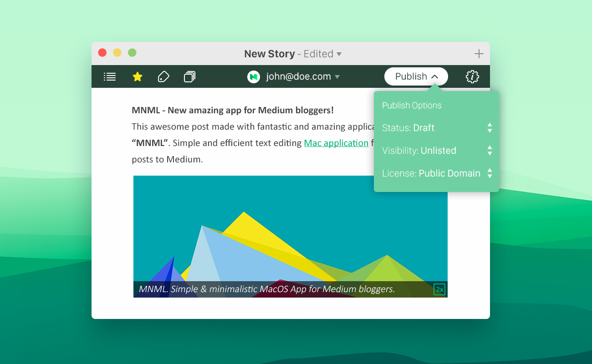Click the red close window button
The height and width of the screenshot is (364, 592).
pyautogui.click(x=102, y=53)
